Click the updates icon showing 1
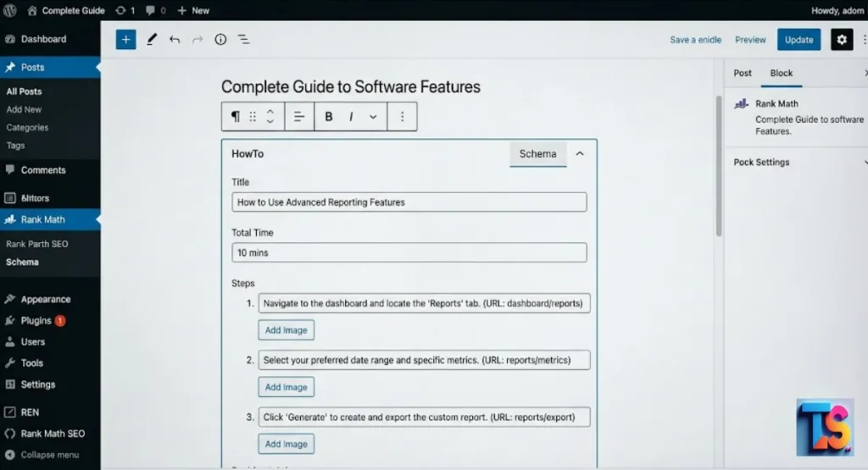Viewport: 868px width, 470px height. 125,10
